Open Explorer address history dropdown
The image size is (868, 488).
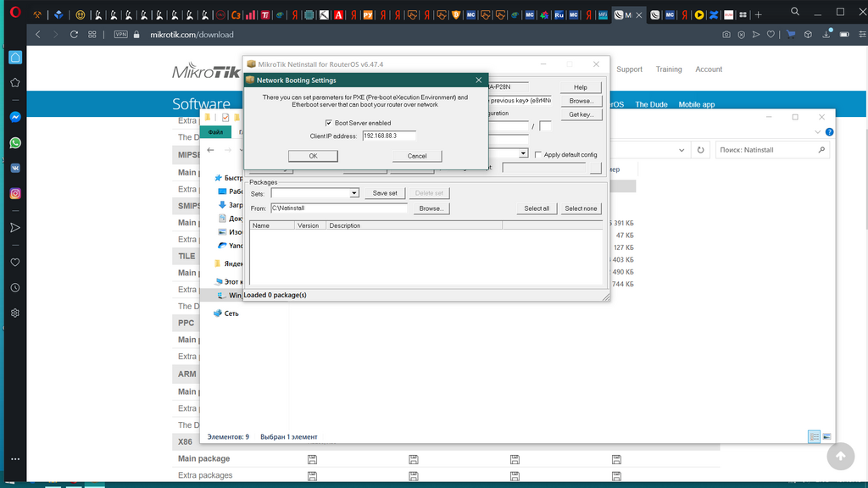[682, 150]
